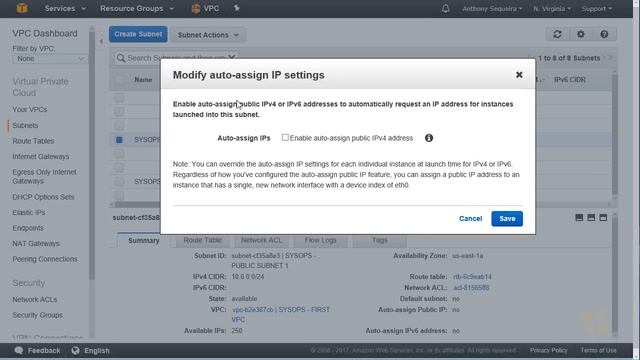Click the info icon beside IPv4 checkbox
Viewport: 640px width, 360px height.
click(x=429, y=138)
